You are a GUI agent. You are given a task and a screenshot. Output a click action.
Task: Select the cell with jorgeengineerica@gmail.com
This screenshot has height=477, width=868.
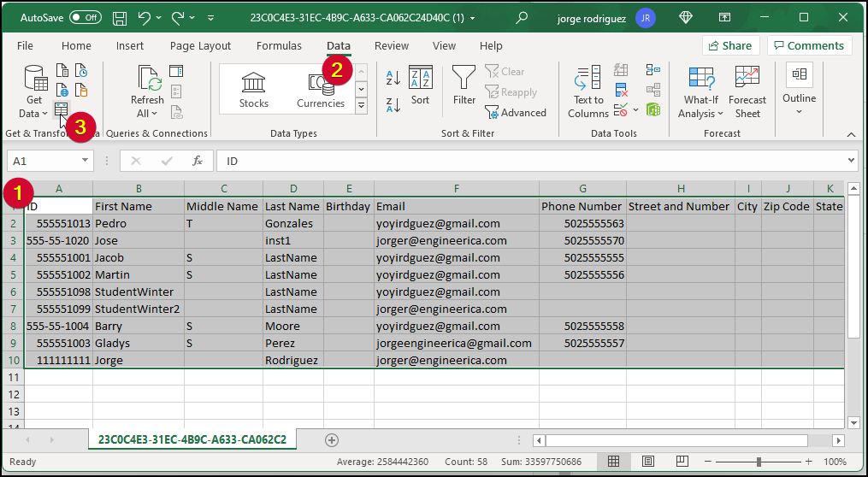coord(456,343)
